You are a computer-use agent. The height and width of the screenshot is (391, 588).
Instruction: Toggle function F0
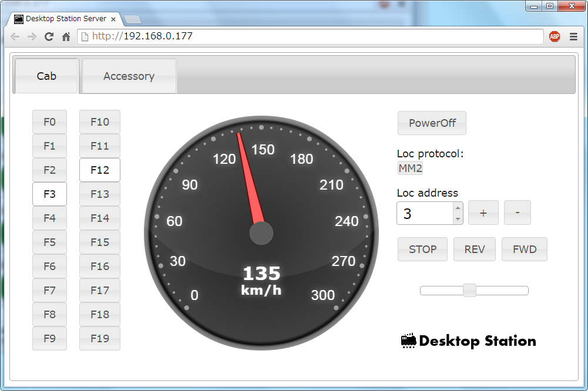49,122
